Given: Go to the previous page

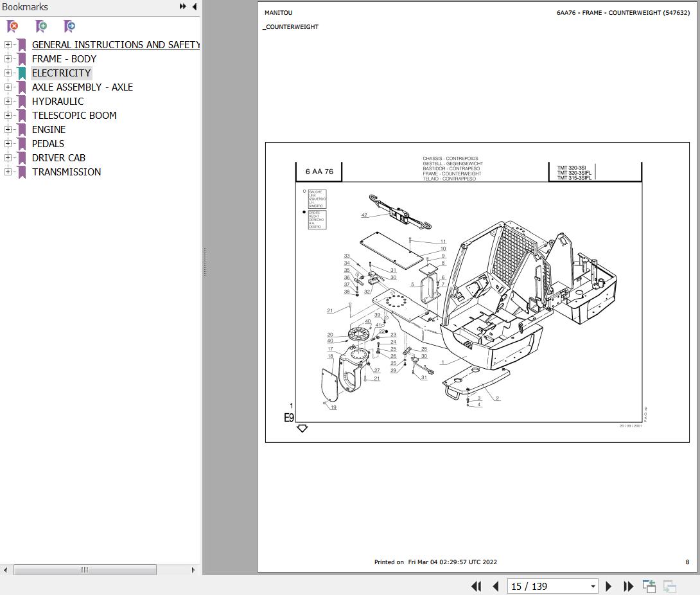Looking at the screenshot, I should click(496, 586).
